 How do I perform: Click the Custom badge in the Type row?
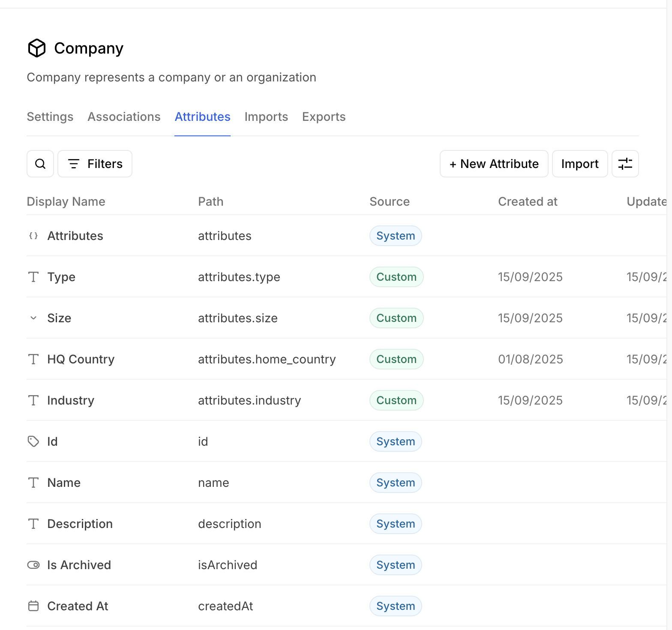pyautogui.click(x=396, y=277)
